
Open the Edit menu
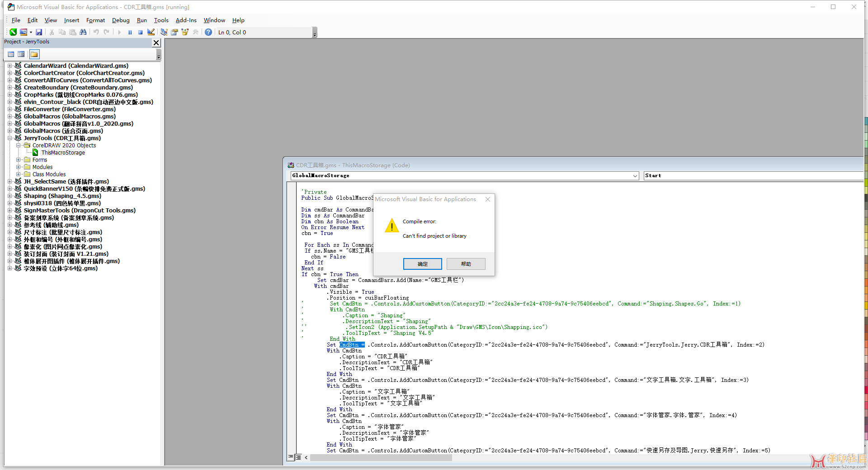click(x=33, y=20)
